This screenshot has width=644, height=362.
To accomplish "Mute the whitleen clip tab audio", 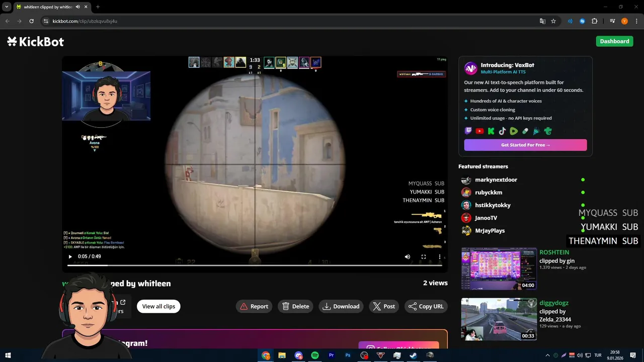I will [77, 7].
